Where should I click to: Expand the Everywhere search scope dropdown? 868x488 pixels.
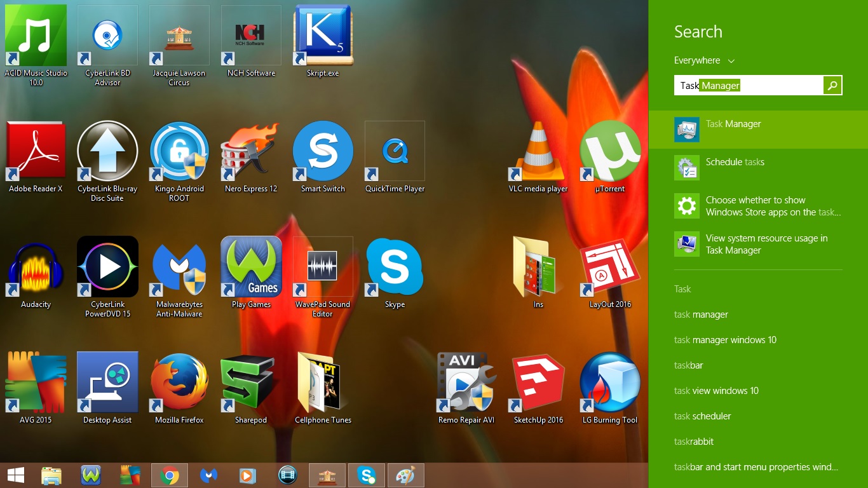click(704, 60)
